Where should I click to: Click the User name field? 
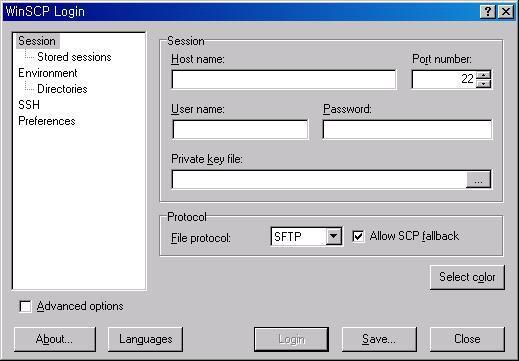point(240,129)
